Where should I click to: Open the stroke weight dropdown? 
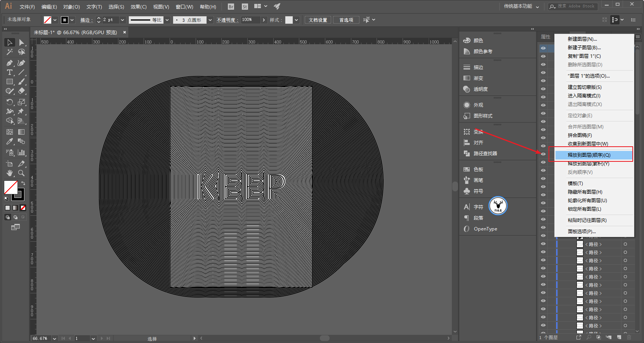point(123,20)
